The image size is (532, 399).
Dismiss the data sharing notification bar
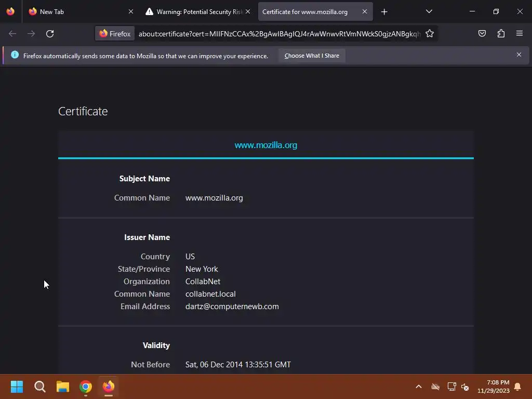pos(519,55)
